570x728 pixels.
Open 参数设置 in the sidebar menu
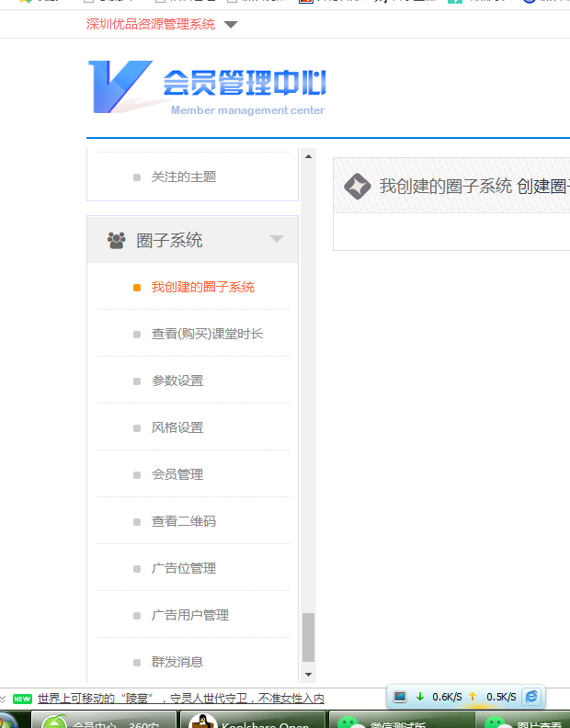(177, 381)
